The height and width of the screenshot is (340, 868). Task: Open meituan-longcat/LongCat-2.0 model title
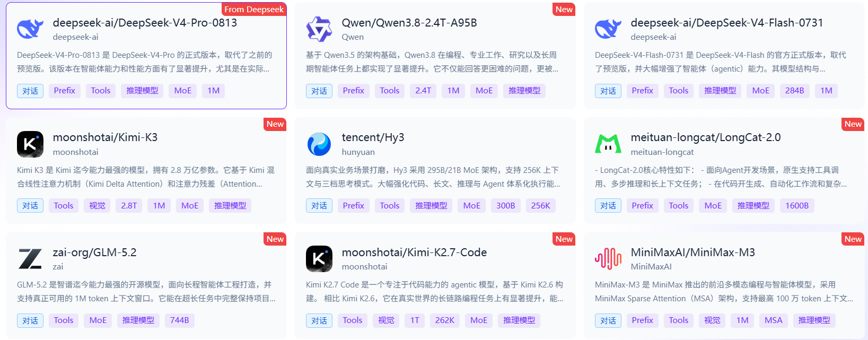706,137
